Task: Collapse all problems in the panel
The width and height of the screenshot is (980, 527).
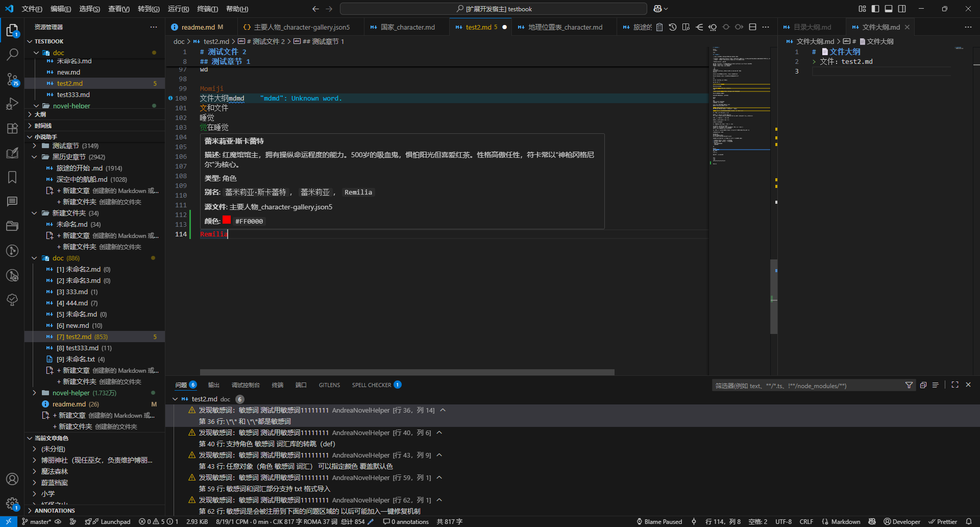Action: tap(923, 385)
